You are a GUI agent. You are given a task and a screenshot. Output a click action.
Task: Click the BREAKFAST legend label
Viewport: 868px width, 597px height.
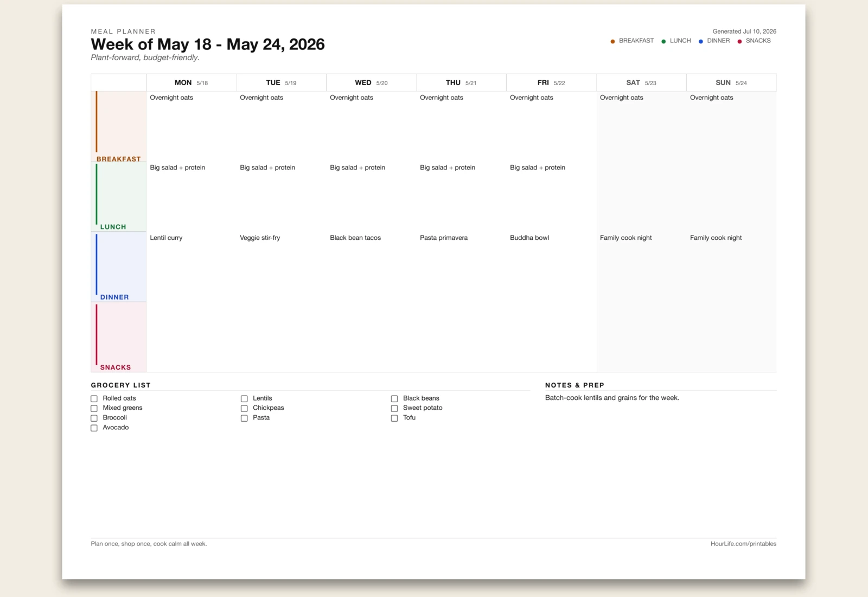636,41
